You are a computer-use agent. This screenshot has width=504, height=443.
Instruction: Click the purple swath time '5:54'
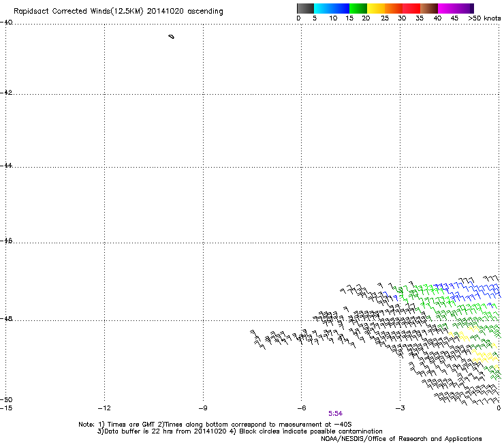(x=335, y=414)
